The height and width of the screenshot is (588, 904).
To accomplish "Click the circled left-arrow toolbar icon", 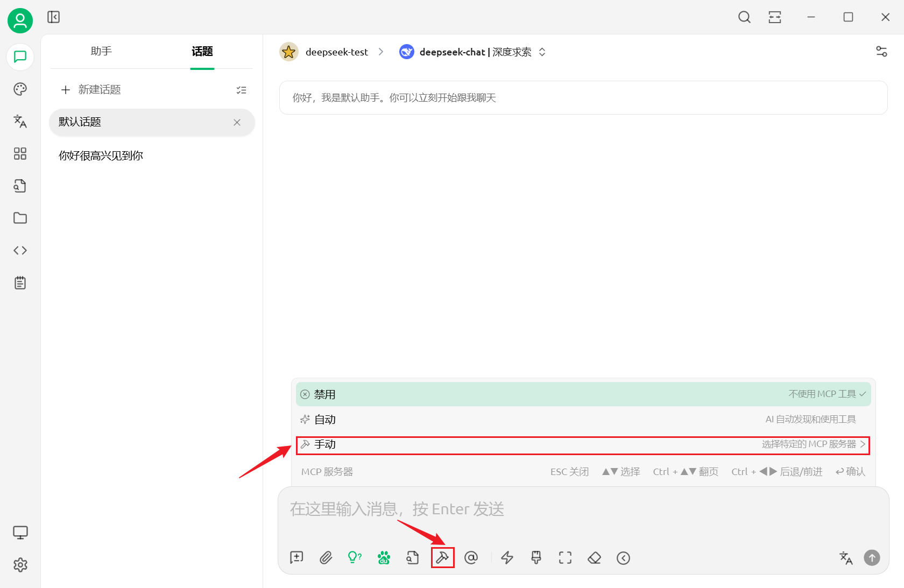I will [623, 558].
